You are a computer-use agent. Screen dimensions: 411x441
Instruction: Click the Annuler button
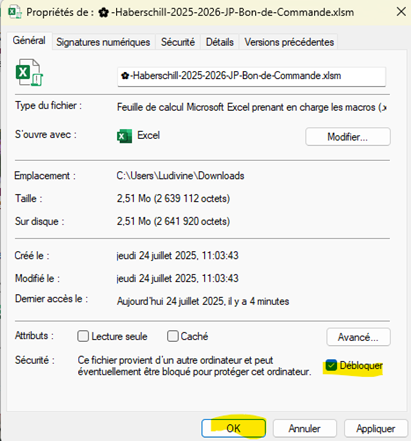(x=305, y=428)
